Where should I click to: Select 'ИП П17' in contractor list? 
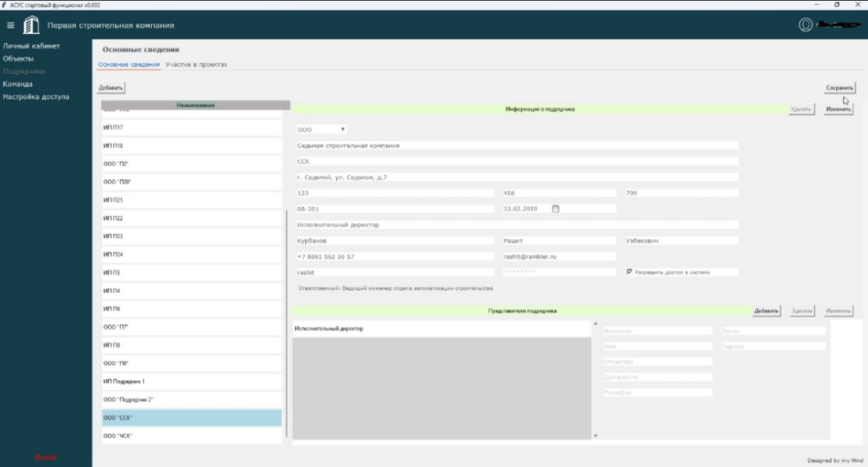point(192,127)
